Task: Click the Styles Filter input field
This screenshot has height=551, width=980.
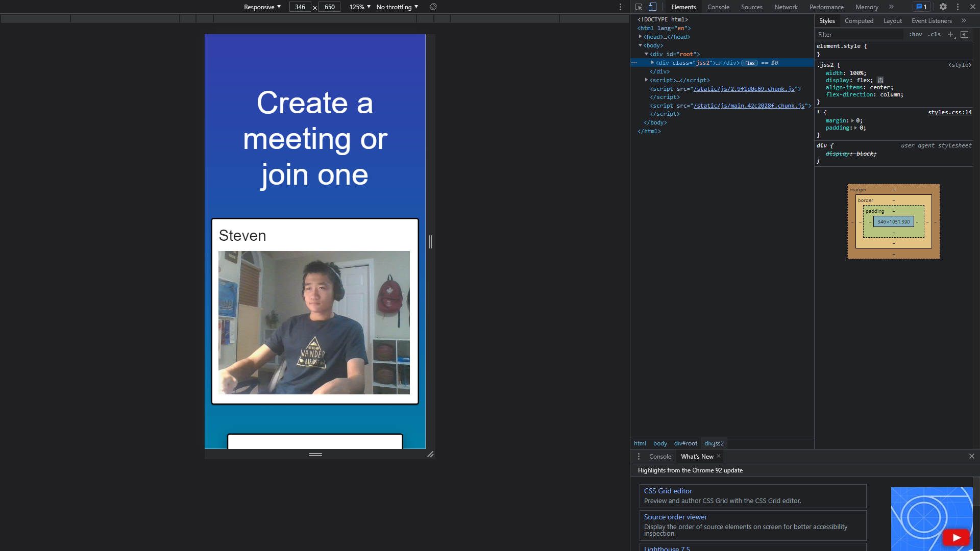Action: (859, 34)
